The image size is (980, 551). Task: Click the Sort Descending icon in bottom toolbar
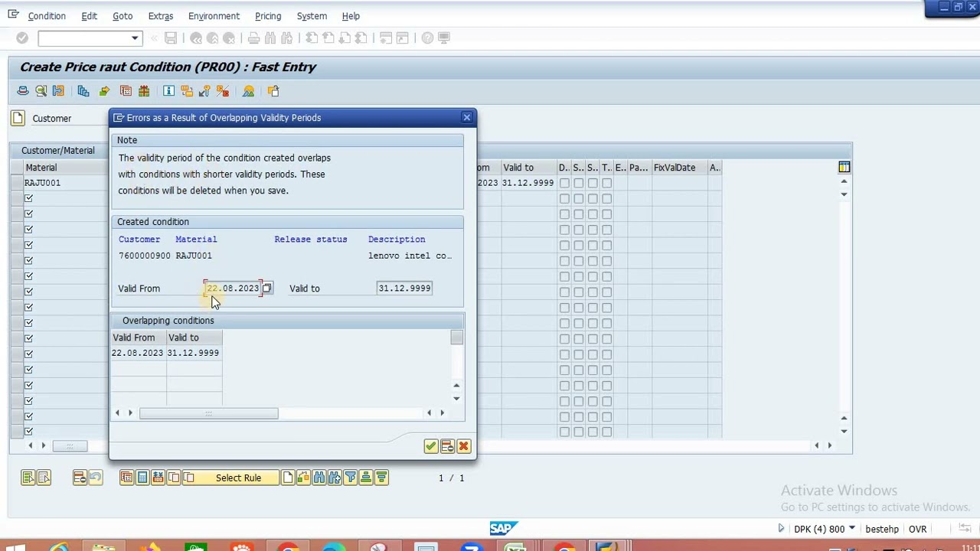(381, 478)
